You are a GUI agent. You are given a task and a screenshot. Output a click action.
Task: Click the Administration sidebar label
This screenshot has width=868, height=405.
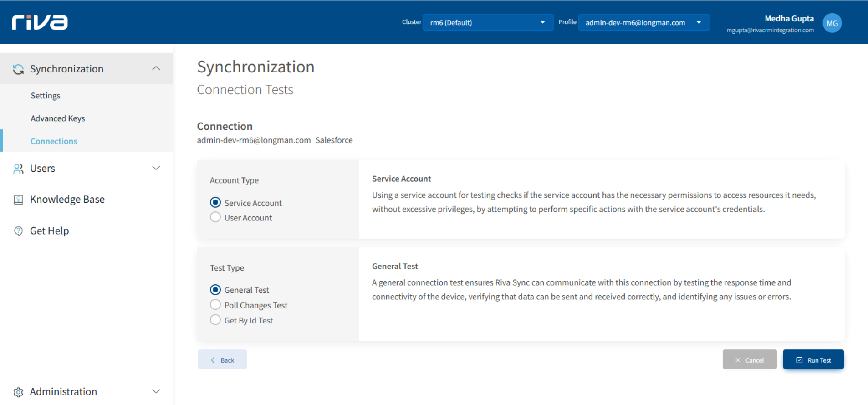click(63, 392)
